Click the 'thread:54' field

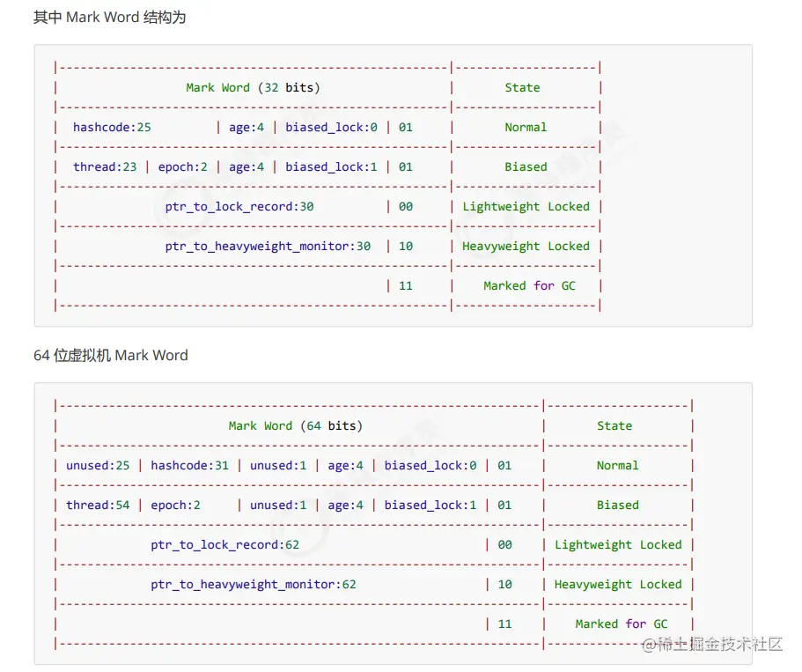coord(98,506)
